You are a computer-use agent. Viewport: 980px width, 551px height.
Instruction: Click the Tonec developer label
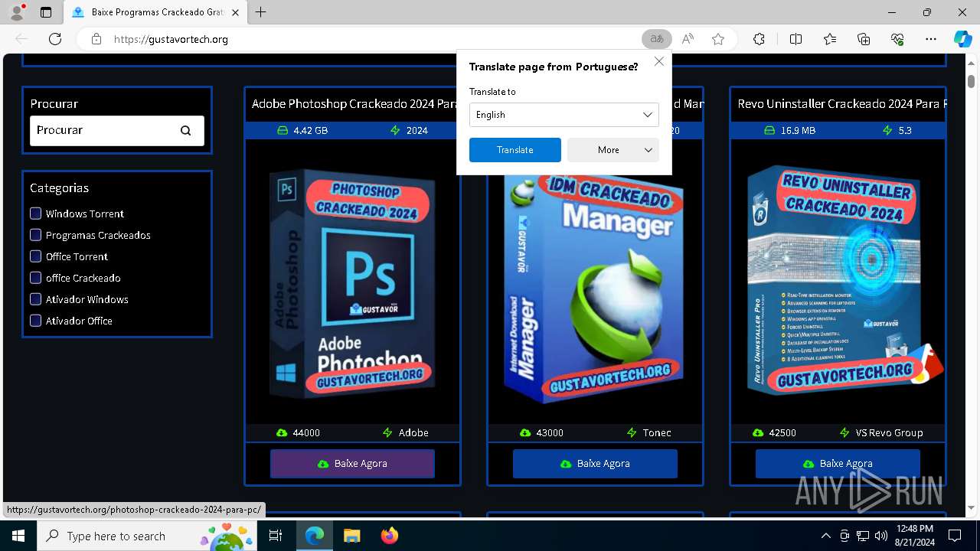657,433
